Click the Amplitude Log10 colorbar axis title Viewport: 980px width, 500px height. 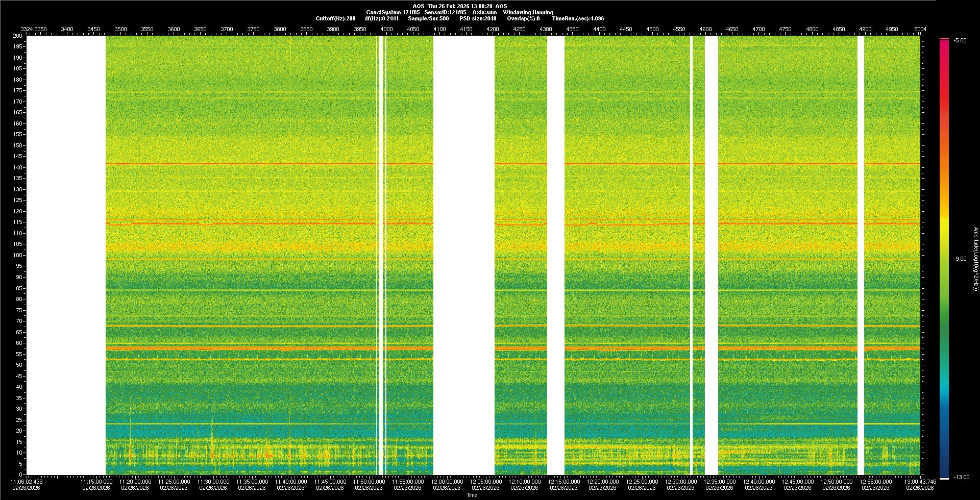coord(975,259)
